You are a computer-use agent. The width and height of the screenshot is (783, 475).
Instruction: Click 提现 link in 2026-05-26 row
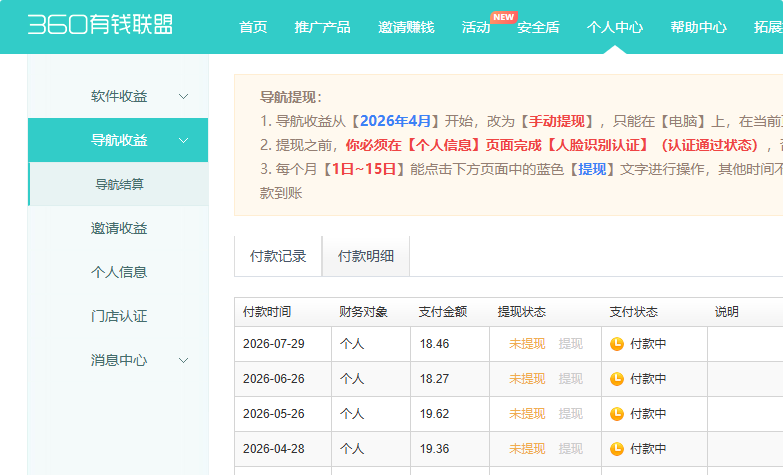click(x=571, y=414)
